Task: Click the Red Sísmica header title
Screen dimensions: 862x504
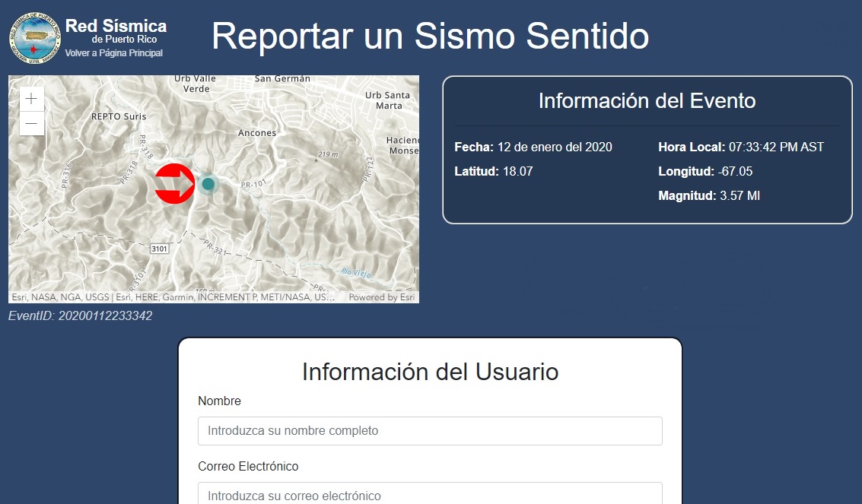Action: pyautogui.click(x=116, y=27)
